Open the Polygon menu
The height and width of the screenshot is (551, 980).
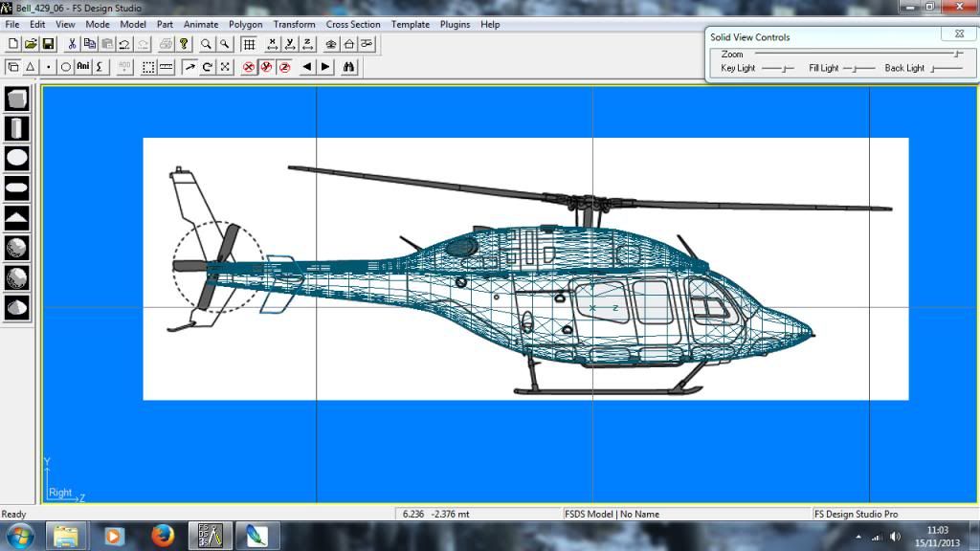(x=245, y=24)
